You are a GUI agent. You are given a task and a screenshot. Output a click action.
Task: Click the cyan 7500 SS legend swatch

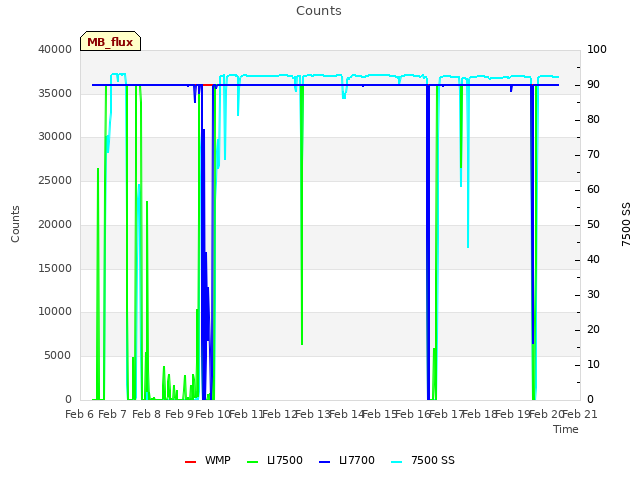coord(397,462)
